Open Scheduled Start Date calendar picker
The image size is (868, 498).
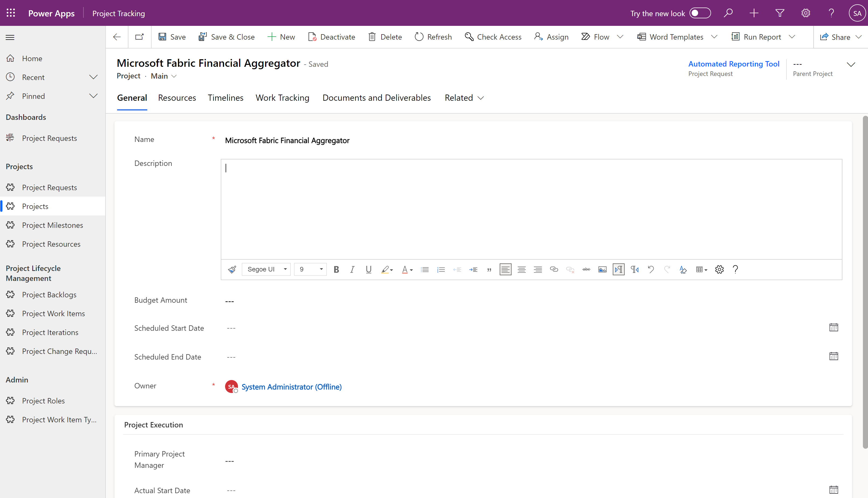(x=834, y=327)
